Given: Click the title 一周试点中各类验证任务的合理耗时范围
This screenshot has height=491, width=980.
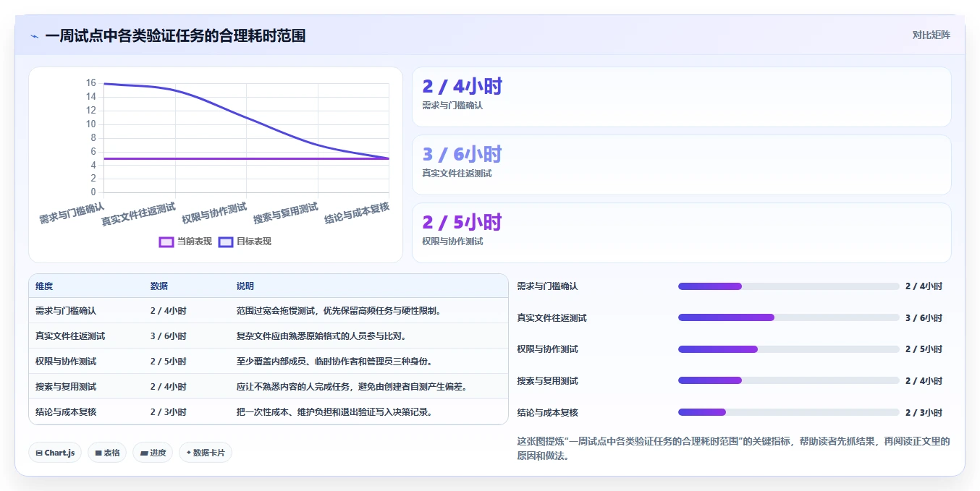Looking at the screenshot, I should [x=175, y=35].
